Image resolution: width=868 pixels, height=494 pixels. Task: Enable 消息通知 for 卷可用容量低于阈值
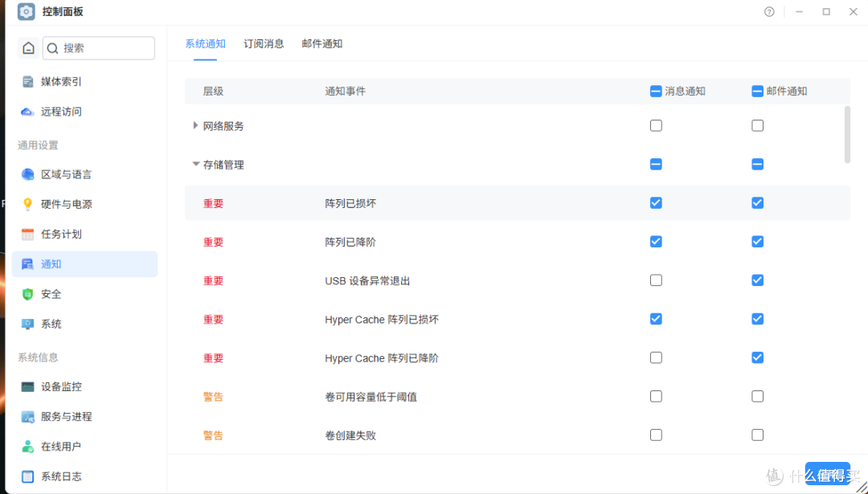pyautogui.click(x=656, y=397)
